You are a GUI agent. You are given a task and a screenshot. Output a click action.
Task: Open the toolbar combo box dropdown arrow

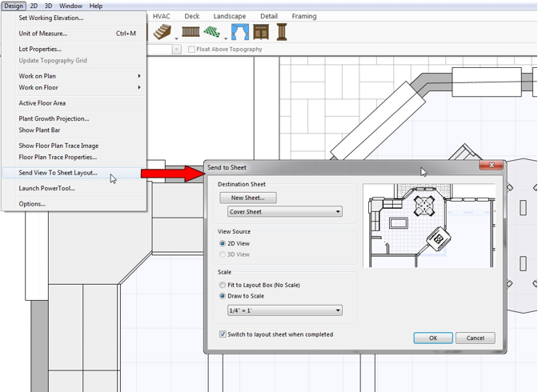click(x=176, y=50)
